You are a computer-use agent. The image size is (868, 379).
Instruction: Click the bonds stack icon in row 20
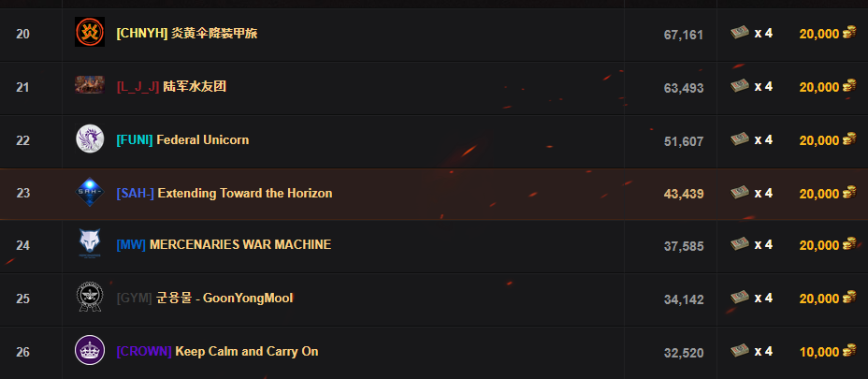740,33
